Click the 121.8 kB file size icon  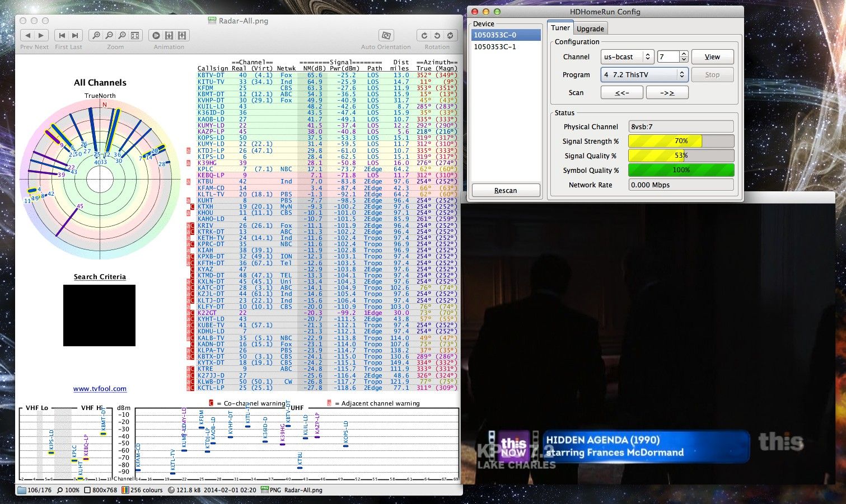tap(171, 490)
